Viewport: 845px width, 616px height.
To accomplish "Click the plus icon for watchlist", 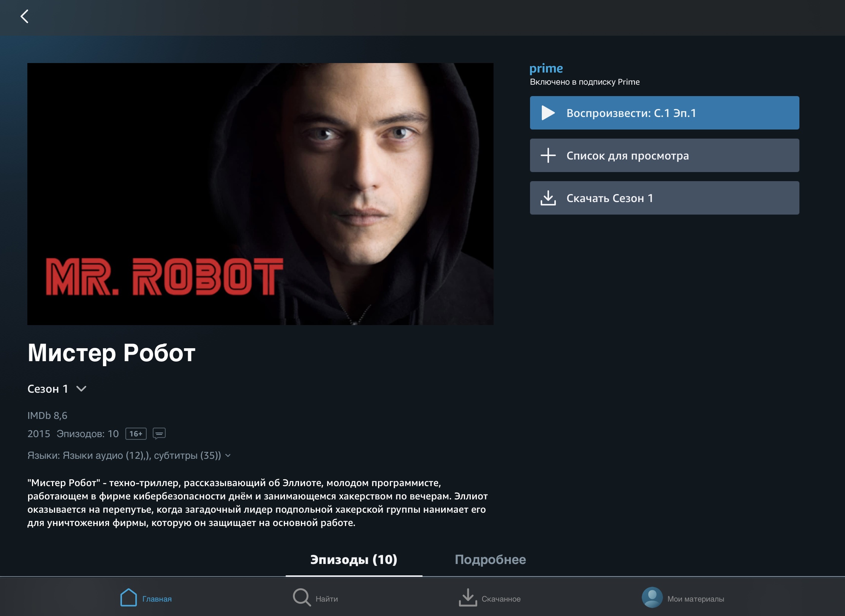I will coord(548,155).
